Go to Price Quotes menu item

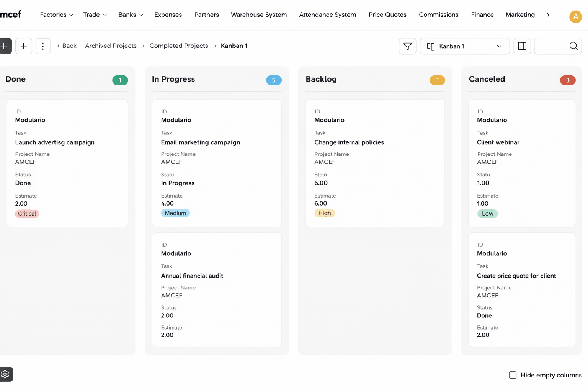click(x=387, y=15)
